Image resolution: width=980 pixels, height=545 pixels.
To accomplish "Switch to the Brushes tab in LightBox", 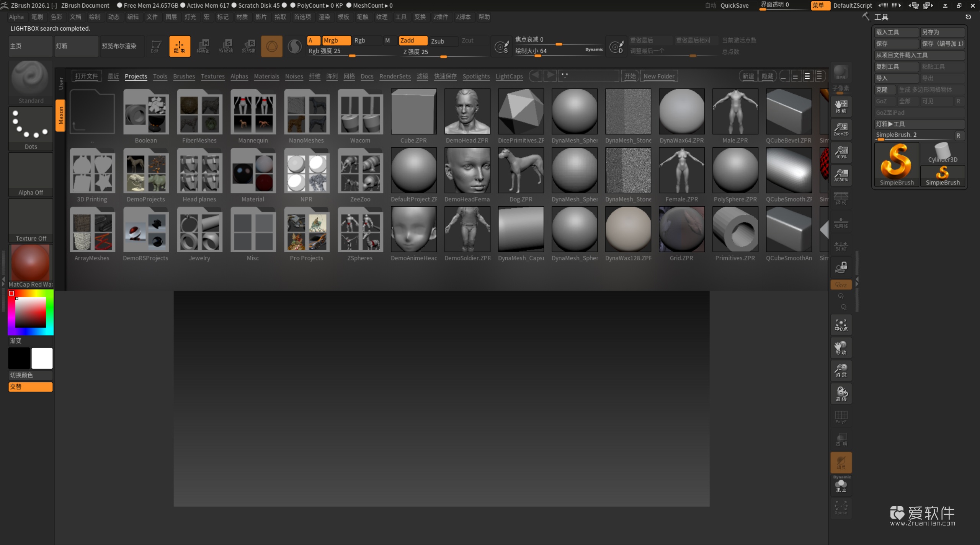I will (x=184, y=76).
